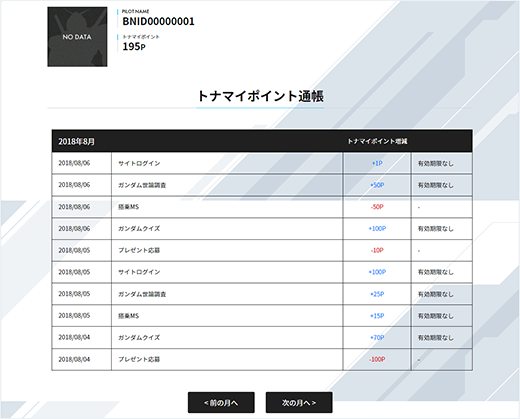Viewport: 520px width, 419px height.
Task: Click the 2018/08/04 date of ガンダムクイズ row
Action: click(74, 337)
